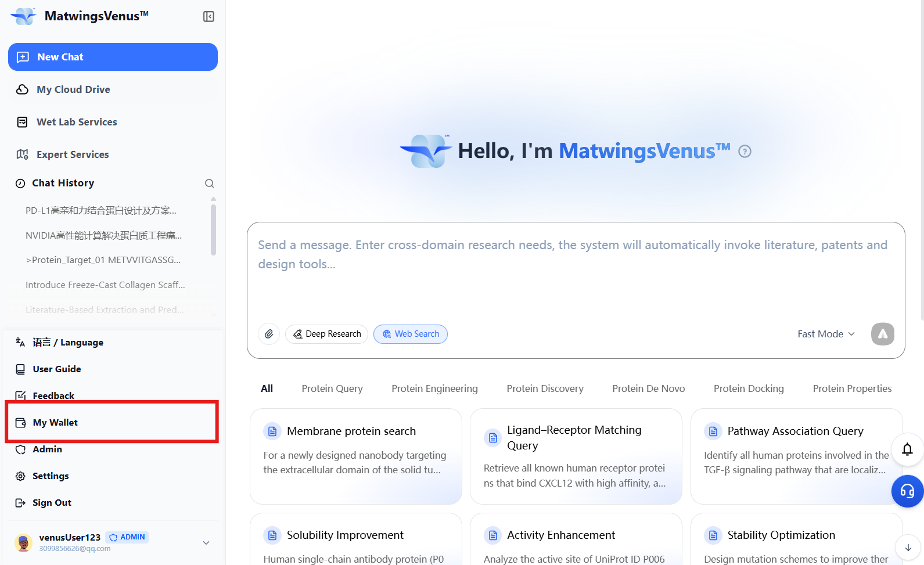Click the send message arrow button
This screenshot has height=565, width=924.
click(883, 334)
